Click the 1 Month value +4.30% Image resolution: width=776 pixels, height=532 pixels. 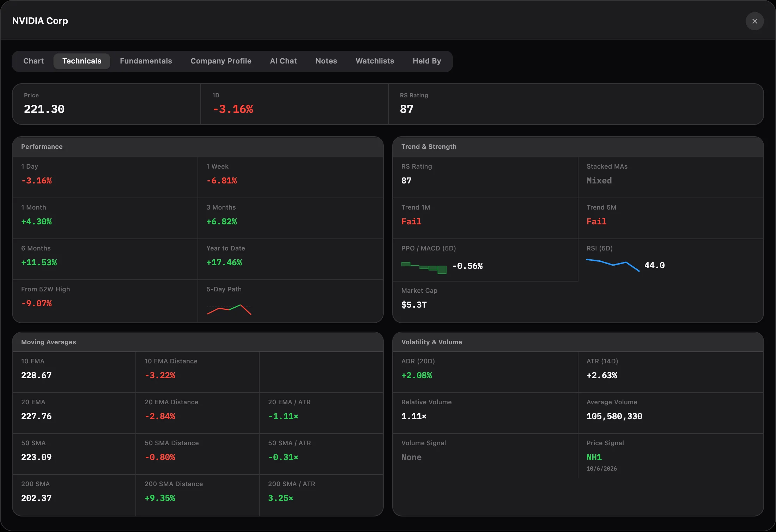click(36, 222)
